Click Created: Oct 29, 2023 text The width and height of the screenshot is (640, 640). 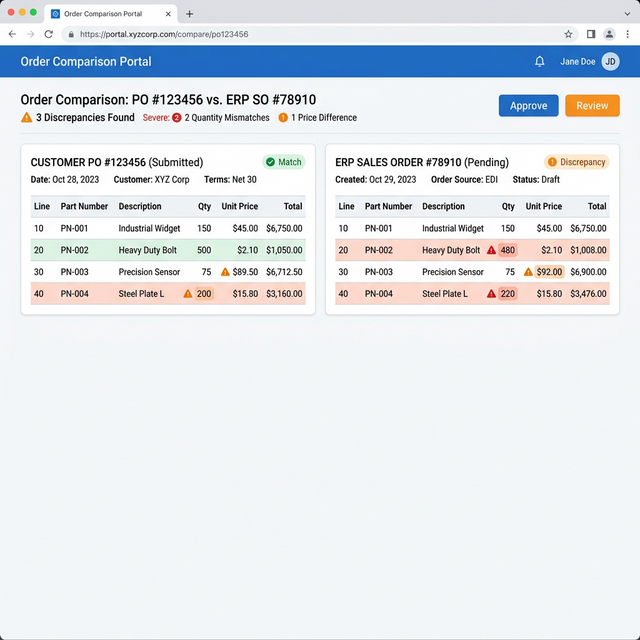click(x=376, y=180)
